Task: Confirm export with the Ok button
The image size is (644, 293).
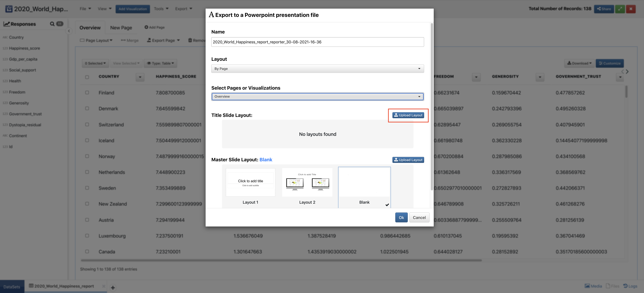Action: [401, 218]
